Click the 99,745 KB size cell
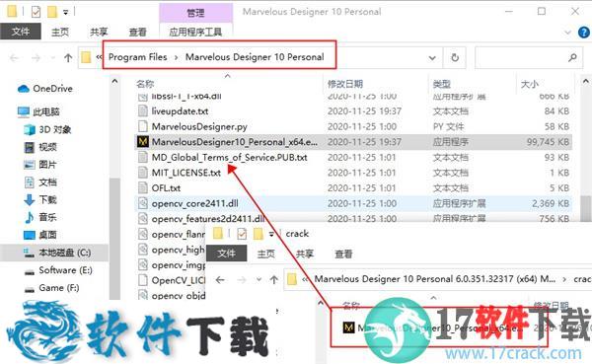Screen dimensions: 592x364 click(548, 142)
